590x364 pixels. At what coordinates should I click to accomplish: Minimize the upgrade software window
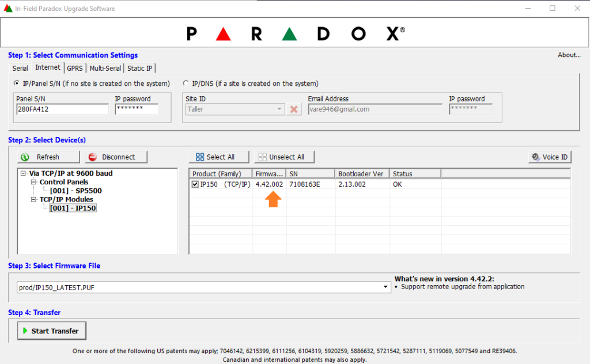click(x=528, y=8)
